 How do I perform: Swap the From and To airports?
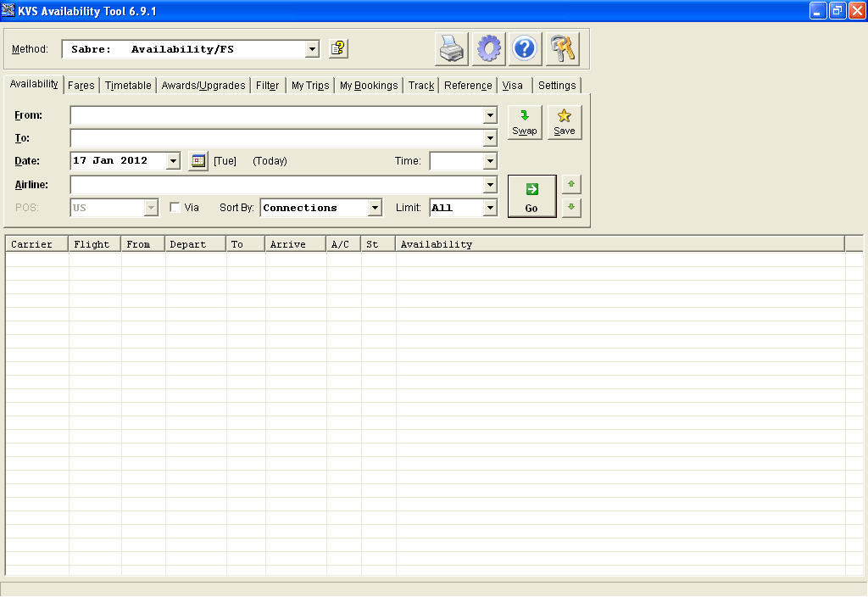(x=524, y=122)
